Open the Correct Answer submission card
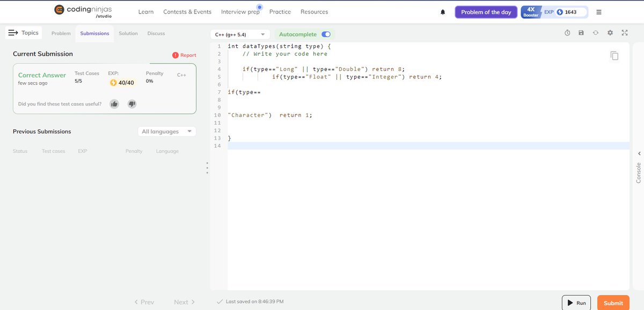This screenshot has width=644, height=310. tap(105, 89)
